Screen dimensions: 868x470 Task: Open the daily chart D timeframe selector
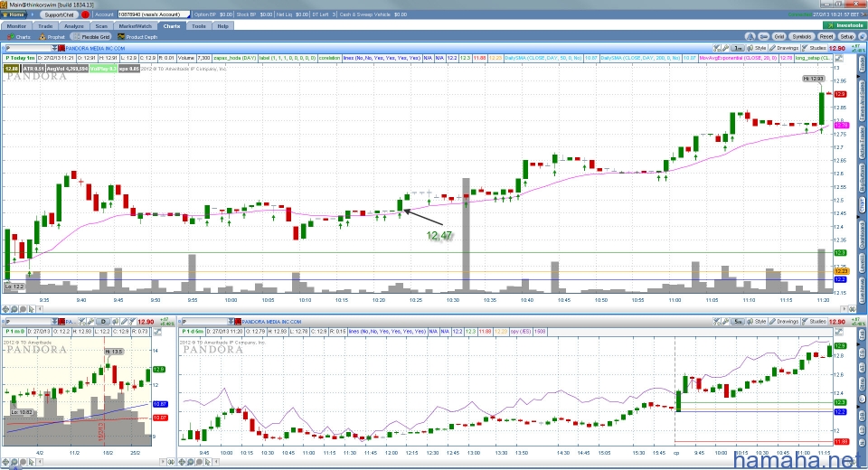point(103,321)
